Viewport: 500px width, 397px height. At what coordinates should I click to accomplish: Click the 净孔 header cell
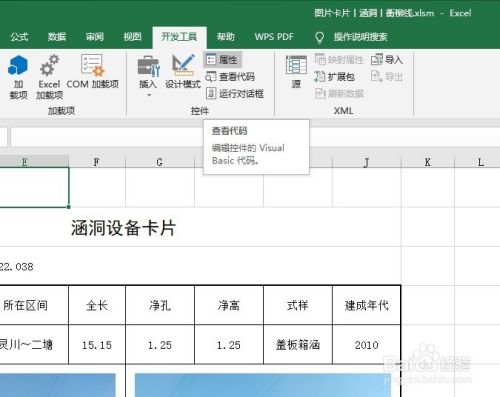click(160, 305)
